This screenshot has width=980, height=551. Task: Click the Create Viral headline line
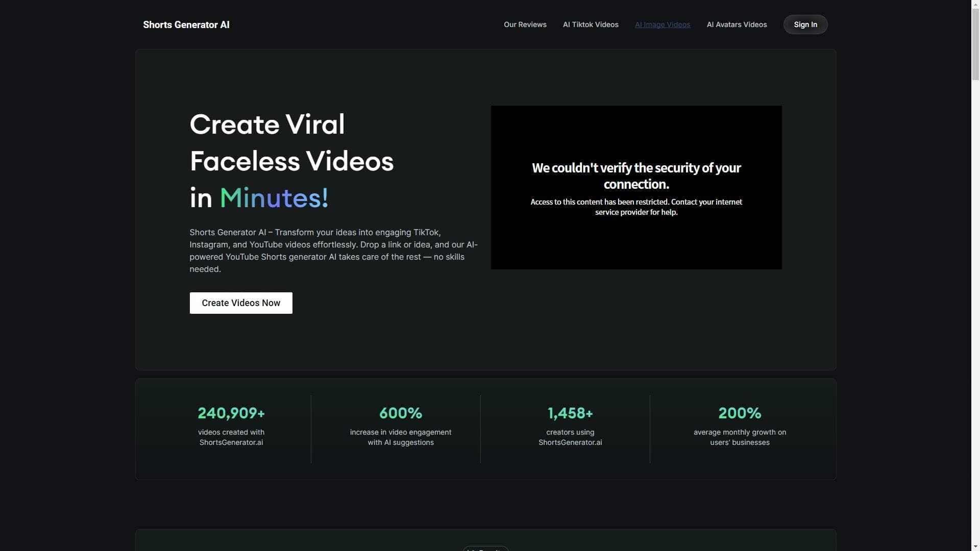267,124
